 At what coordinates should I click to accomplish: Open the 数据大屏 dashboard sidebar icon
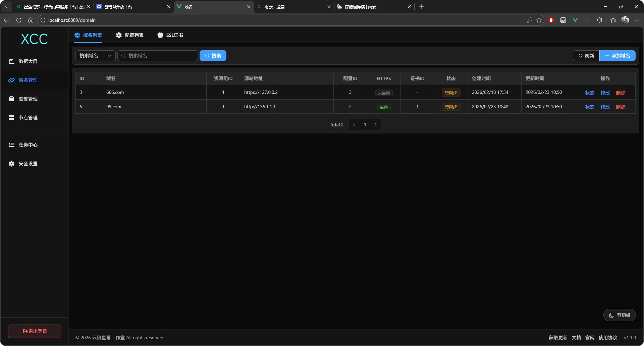[x=11, y=61]
